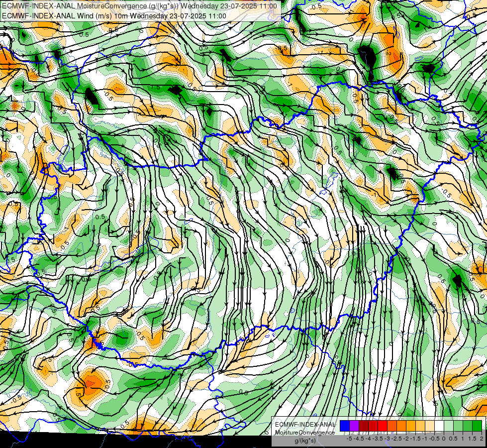Select legend swatch between -3 and -2.5
This screenshot has height=448, width=487.
392,426
